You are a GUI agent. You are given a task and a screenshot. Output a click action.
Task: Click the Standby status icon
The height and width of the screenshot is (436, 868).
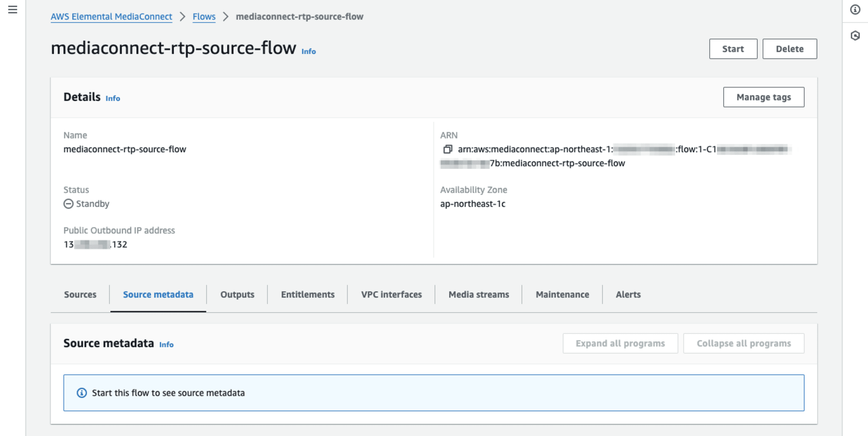point(69,204)
